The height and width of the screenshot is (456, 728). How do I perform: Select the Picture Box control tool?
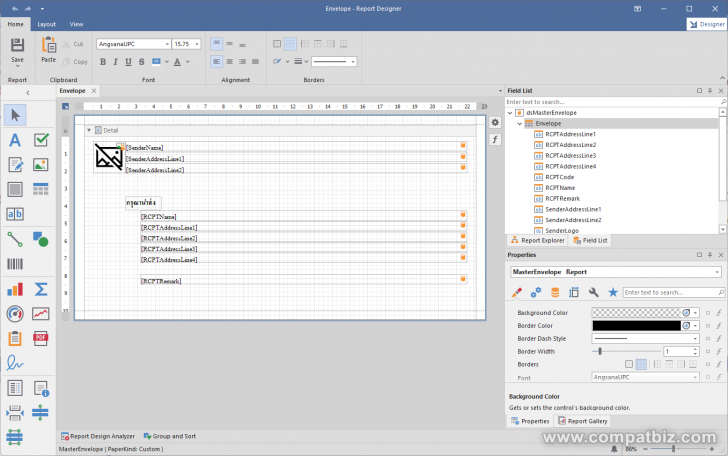(x=41, y=165)
